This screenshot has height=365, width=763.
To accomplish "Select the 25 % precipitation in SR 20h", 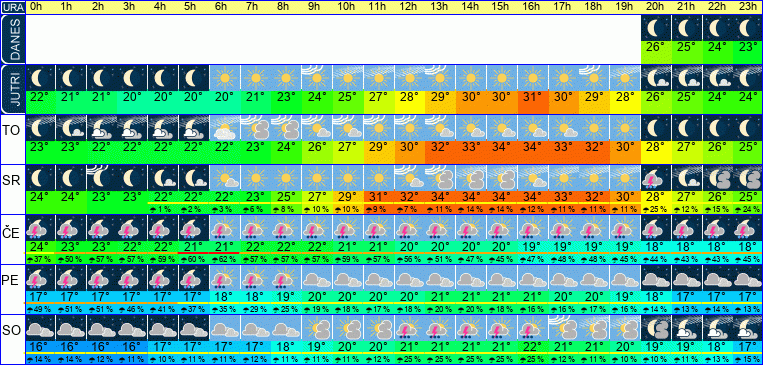I will (656, 209).
